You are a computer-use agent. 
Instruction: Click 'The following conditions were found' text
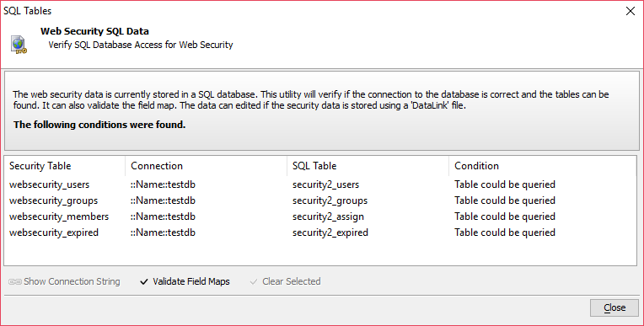[99, 125]
